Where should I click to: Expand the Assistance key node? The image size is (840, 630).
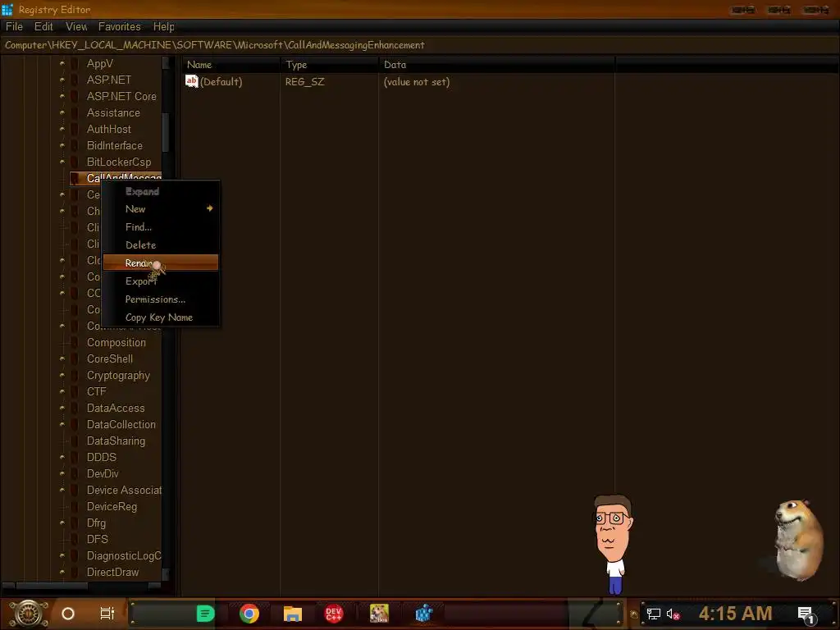62,112
